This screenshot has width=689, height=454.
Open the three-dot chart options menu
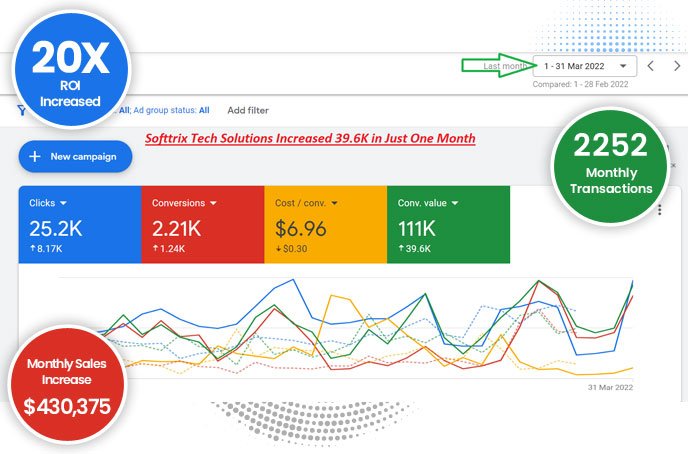660,210
